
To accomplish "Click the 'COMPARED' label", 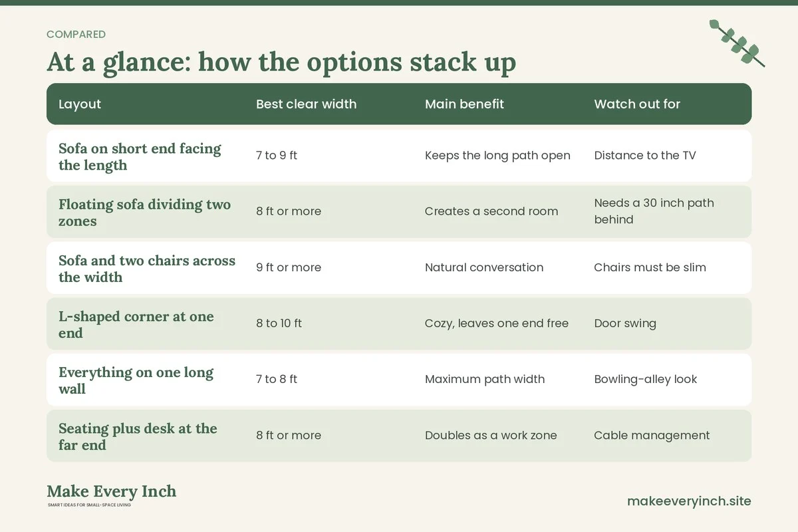I will click(x=76, y=35).
